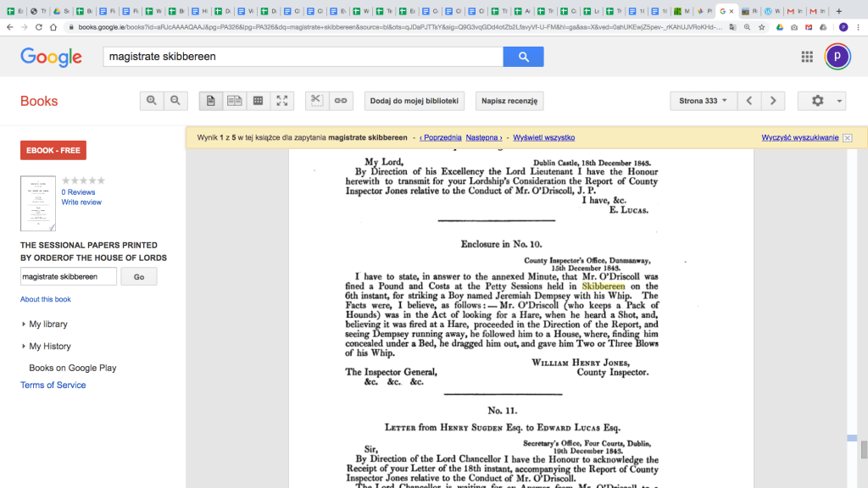This screenshot has width=868, height=488.
Task: Expand My library in sidebar
Action: click(47, 324)
